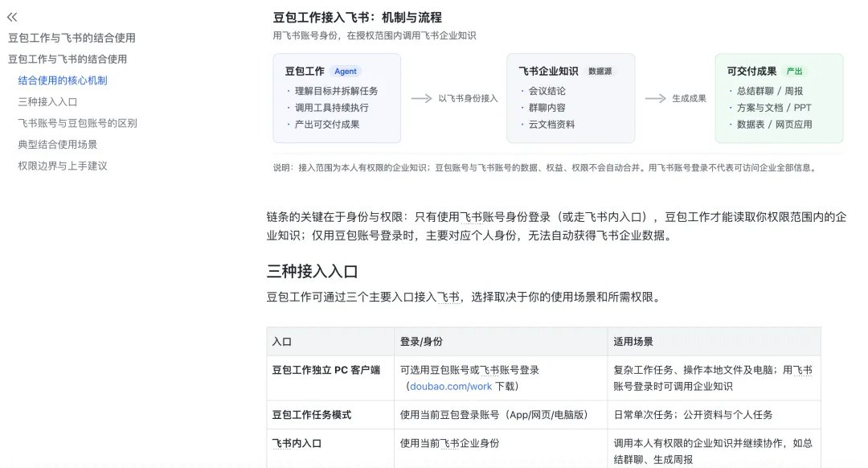Click the 理解目标并拆解任务 bullet
The width and height of the screenshot is (868, 468).
[336, 91]
